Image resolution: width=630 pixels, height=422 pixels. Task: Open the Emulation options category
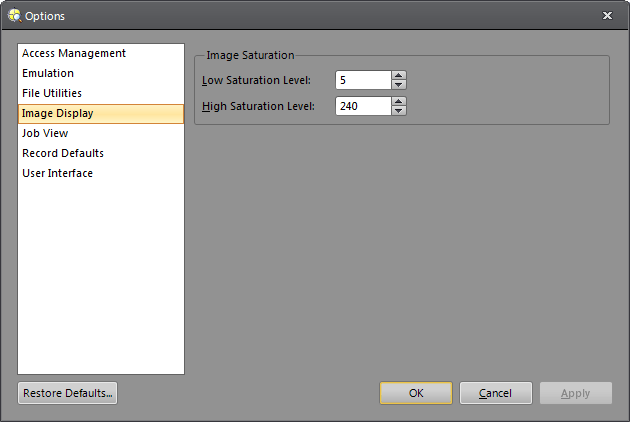[48, 73]
